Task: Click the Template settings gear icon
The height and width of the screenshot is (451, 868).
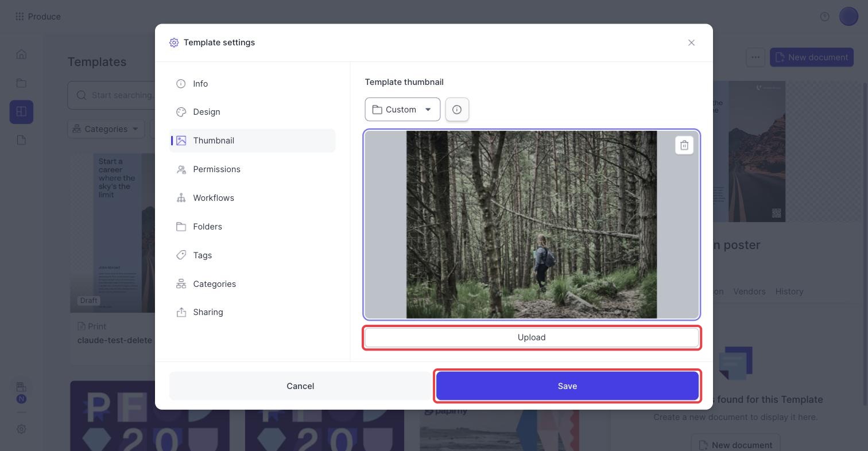Action: click(x=174, y=42)
